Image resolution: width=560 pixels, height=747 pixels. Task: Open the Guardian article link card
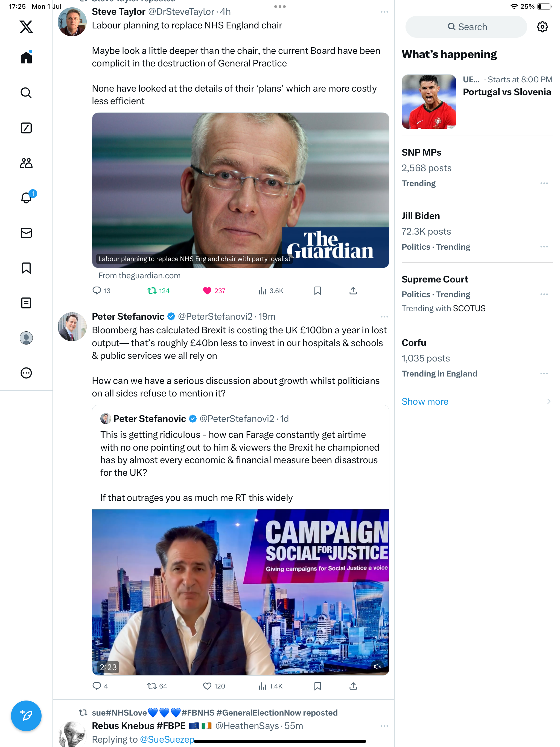pyautogui.click(x=240, y=190)
